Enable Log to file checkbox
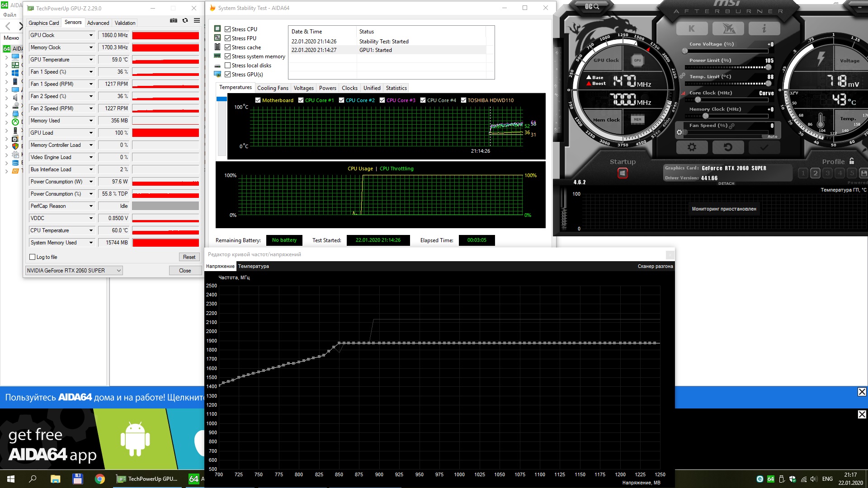The width and height of the screenshot is (868, 488). (x=33, y=257)
